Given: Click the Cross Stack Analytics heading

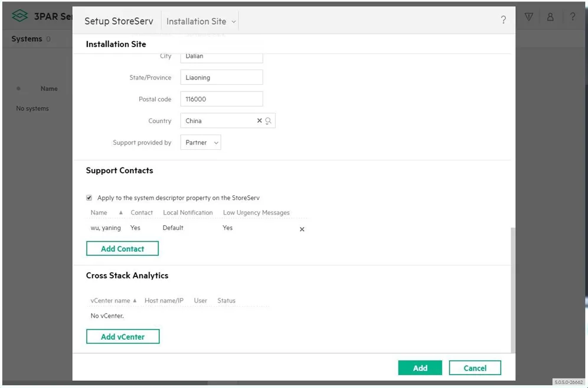Looking at the screenshot, I should [x=127, y=275].
